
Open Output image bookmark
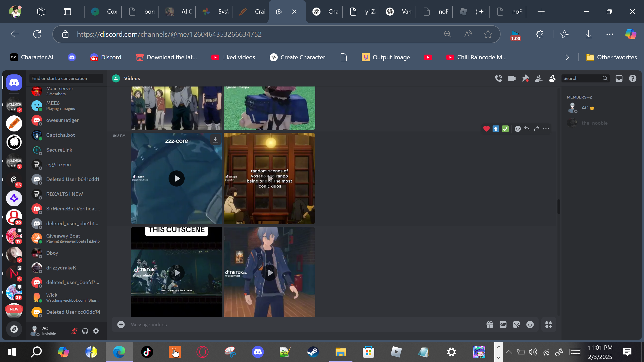tap(386, 57)
